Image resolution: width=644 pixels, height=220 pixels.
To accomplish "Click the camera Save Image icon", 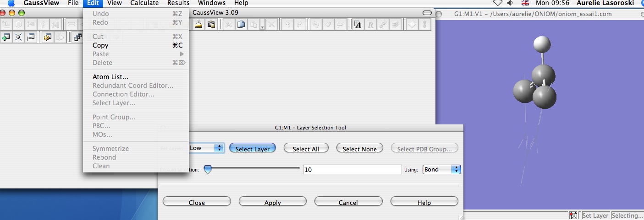I will tap(211, 24).
